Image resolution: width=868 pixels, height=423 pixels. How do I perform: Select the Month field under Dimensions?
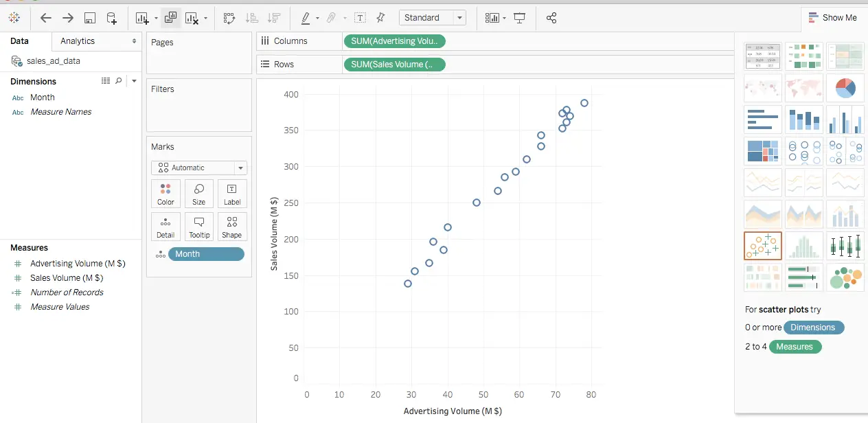coord(42,97)
